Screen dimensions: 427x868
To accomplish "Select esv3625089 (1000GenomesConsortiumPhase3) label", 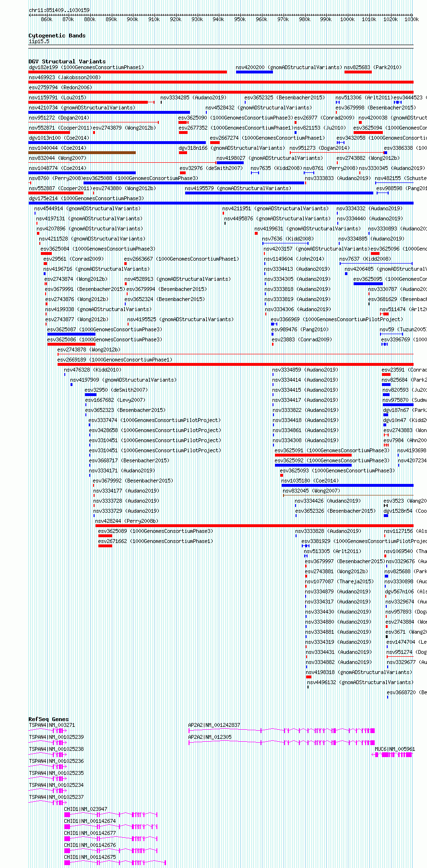I will tap(155, 531).
